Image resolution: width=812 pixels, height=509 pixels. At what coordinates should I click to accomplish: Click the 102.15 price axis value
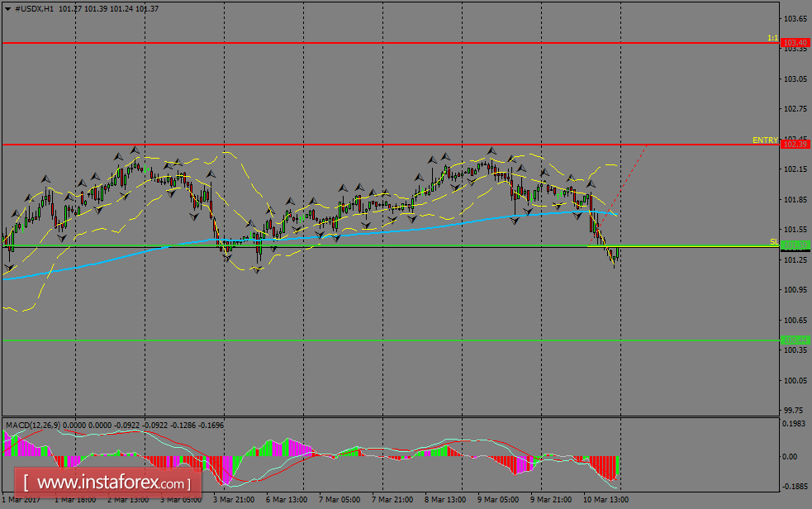(795, 169)
